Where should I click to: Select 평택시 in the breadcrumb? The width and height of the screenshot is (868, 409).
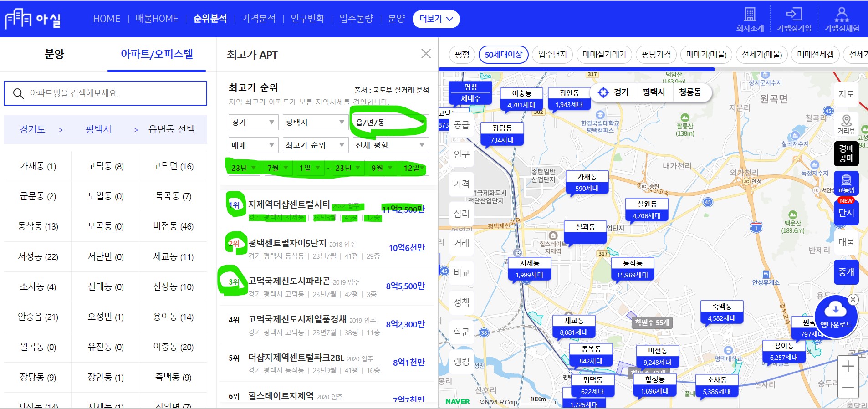(98, 129)
